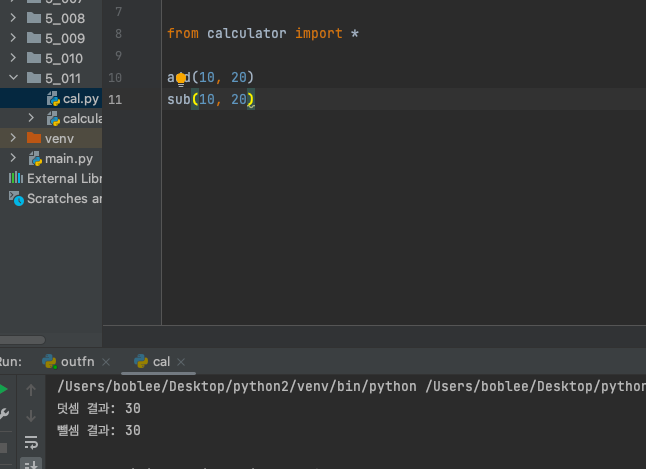Screen dimensions: 646x469
Task: Toggle scroll to end in run console
Action: pyautogui.click(x=31, y=464)
